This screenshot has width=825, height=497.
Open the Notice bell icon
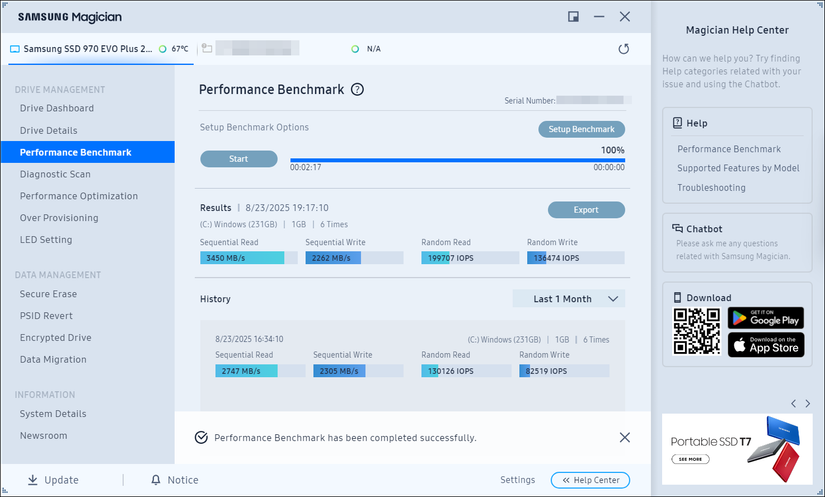(x=156, y=480)
